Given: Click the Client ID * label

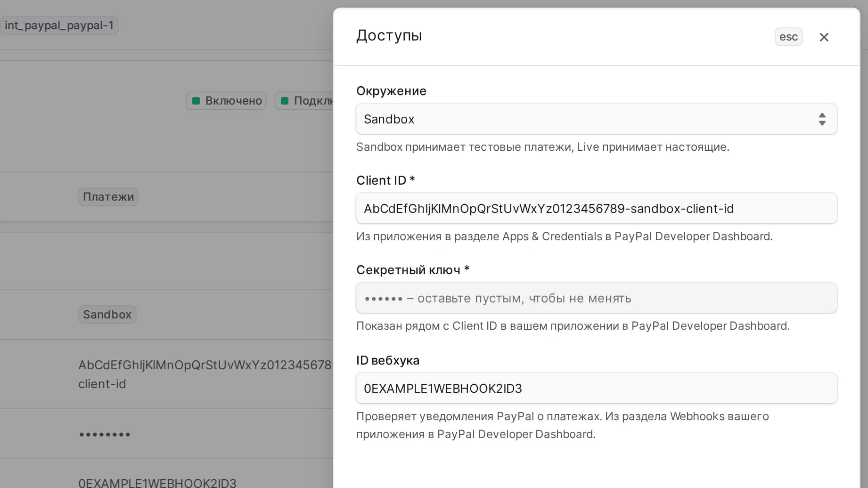Looking at the screenshot, I should (x=385, y=180).
